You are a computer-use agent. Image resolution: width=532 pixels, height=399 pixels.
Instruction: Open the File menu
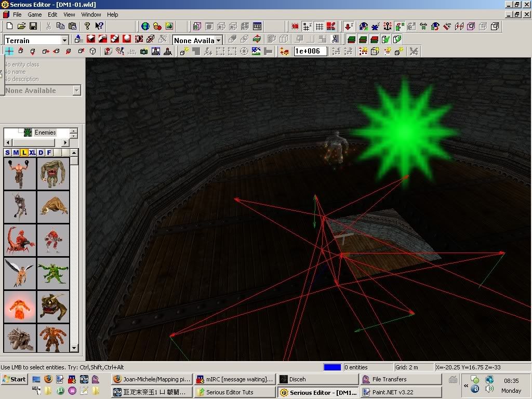click(17, 15)
